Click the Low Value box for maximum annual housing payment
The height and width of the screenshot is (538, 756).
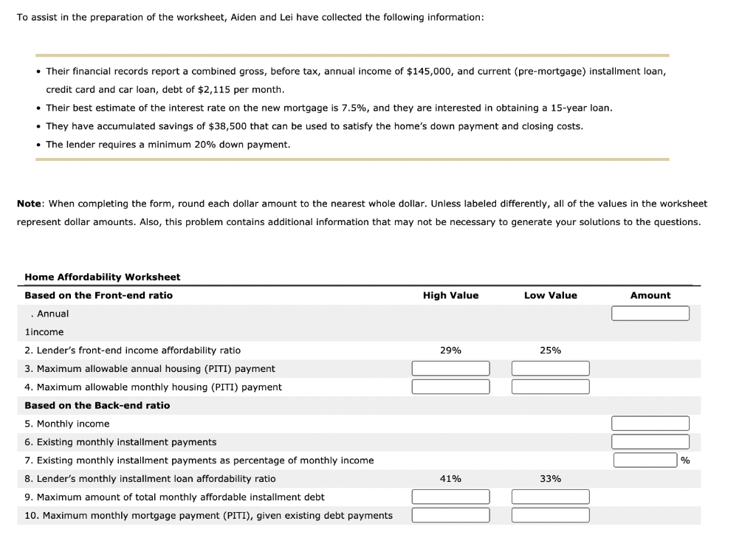pyautogui.click(x=550, y=368)
